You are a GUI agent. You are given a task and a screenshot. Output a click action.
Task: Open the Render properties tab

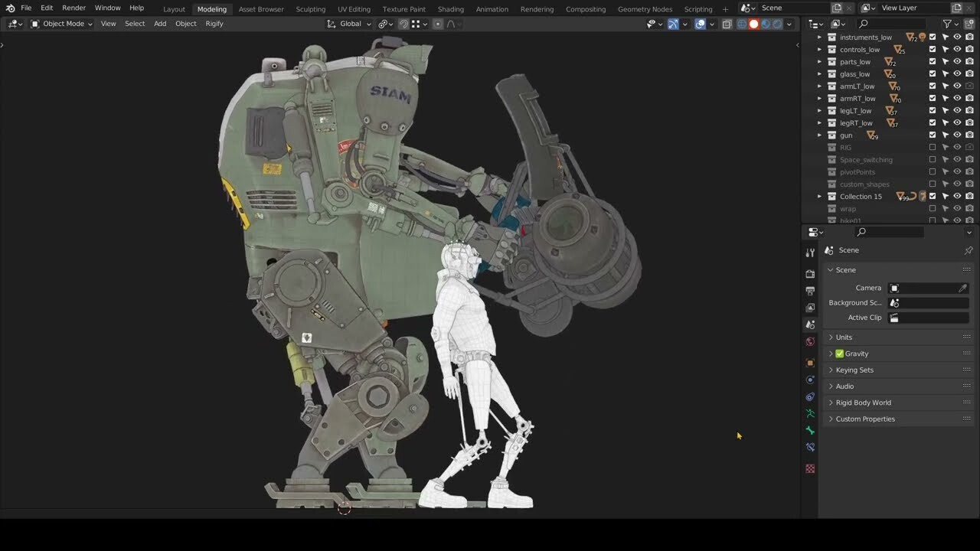pyautogui.click(x=809, y=274)
